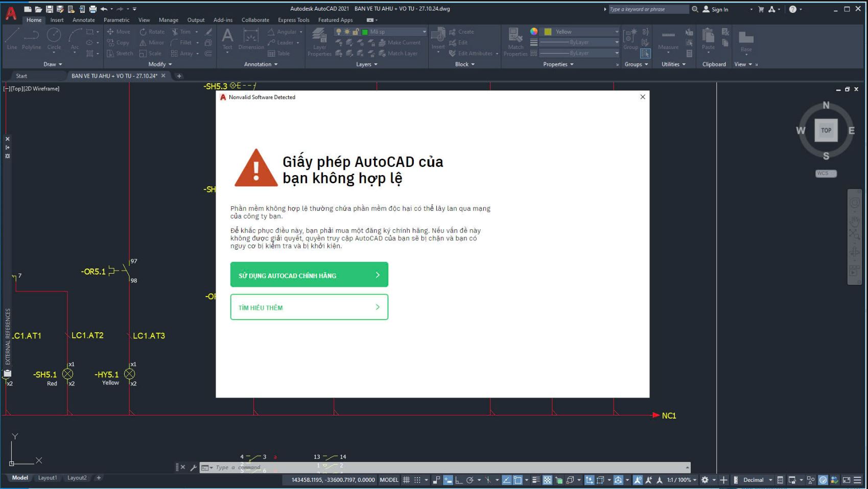The image size is (868, 489).
Task: Activate the Trim tool
Action: click(x=183, y=31)
